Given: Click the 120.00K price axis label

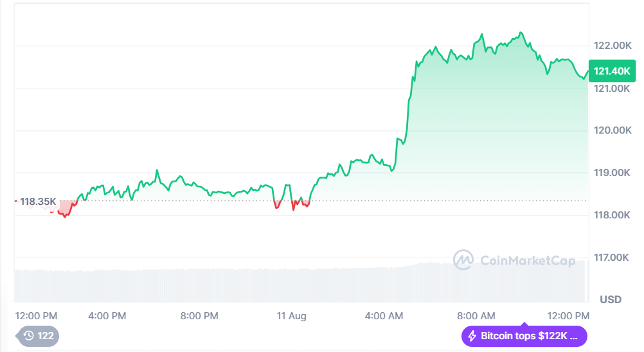Looking at the screenshot, I should coord(613,130).
